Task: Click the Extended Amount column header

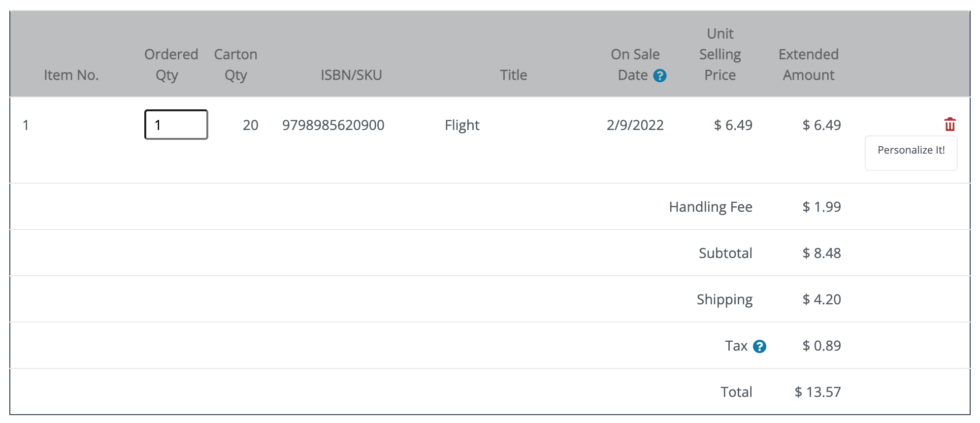Action: (x=809, y=65)
